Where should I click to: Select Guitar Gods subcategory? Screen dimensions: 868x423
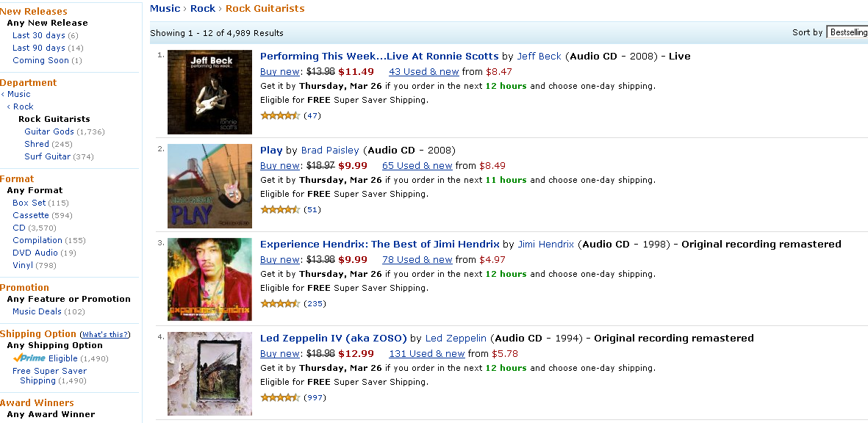tap(49, 131)
